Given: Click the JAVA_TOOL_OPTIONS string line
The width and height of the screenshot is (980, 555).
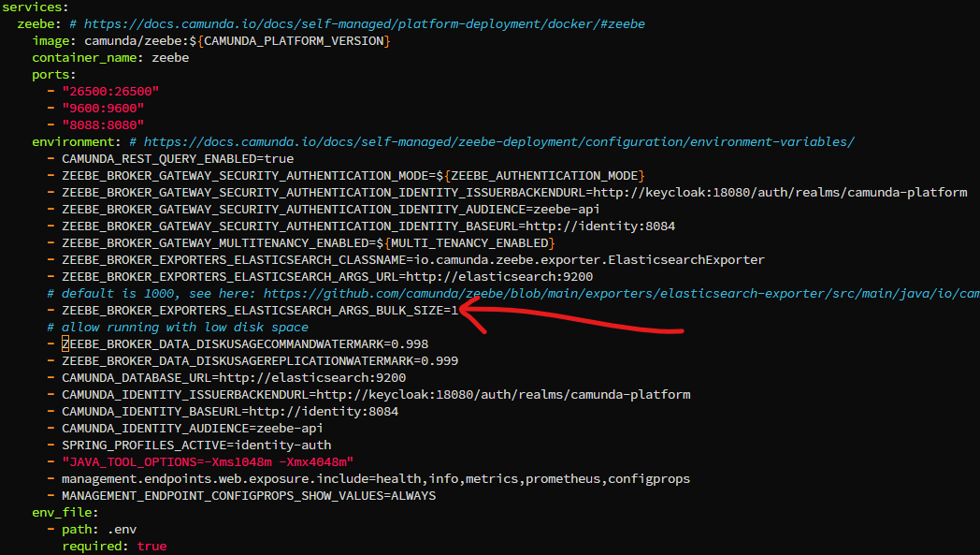Looking at the screenshot, I should 208,461.
